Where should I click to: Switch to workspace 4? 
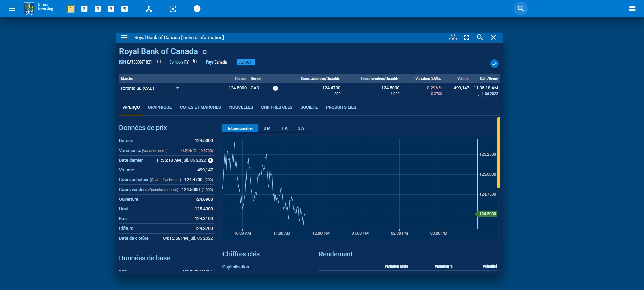[111, 9]
